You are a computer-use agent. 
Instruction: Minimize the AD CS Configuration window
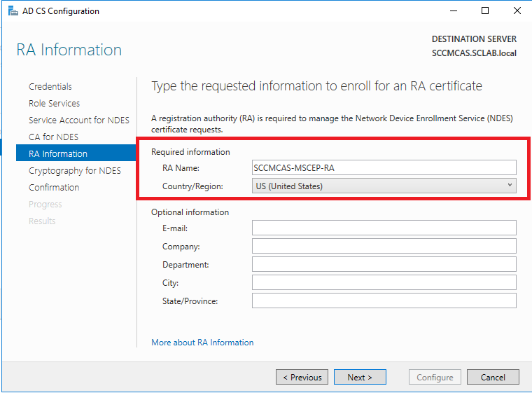tap(454, 11)
